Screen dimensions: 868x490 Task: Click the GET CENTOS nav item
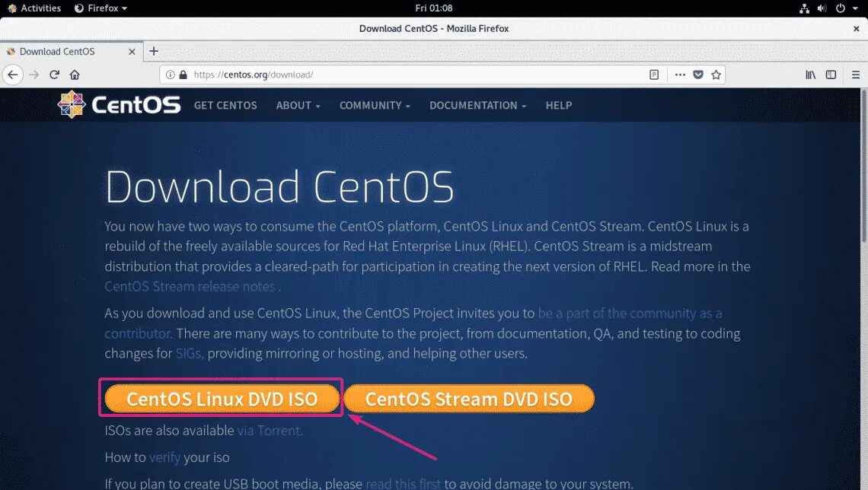(225, 105)
